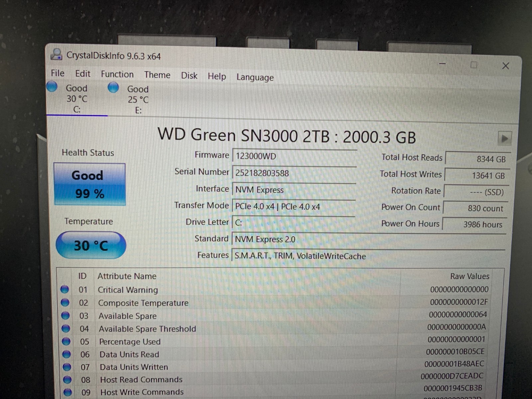532x399 pixels.
Task: Open the Disk menu
Action: tap(189, 75)
